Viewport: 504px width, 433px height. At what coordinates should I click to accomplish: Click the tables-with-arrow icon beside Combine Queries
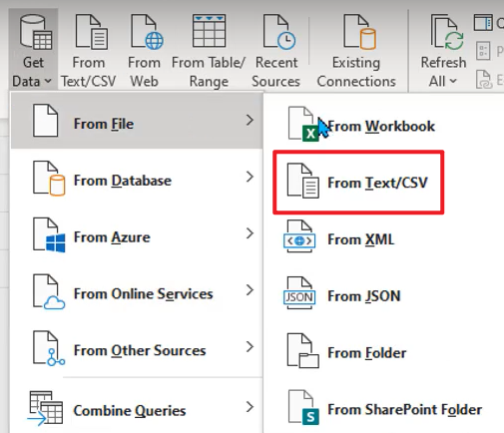[x=45, y=408]
